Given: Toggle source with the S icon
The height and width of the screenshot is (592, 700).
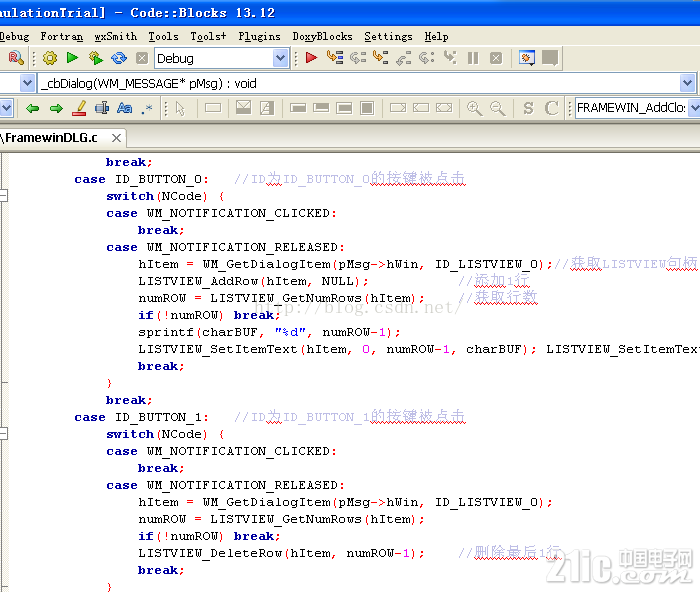Looking at the screenshot, I should [x=528, y=108].
